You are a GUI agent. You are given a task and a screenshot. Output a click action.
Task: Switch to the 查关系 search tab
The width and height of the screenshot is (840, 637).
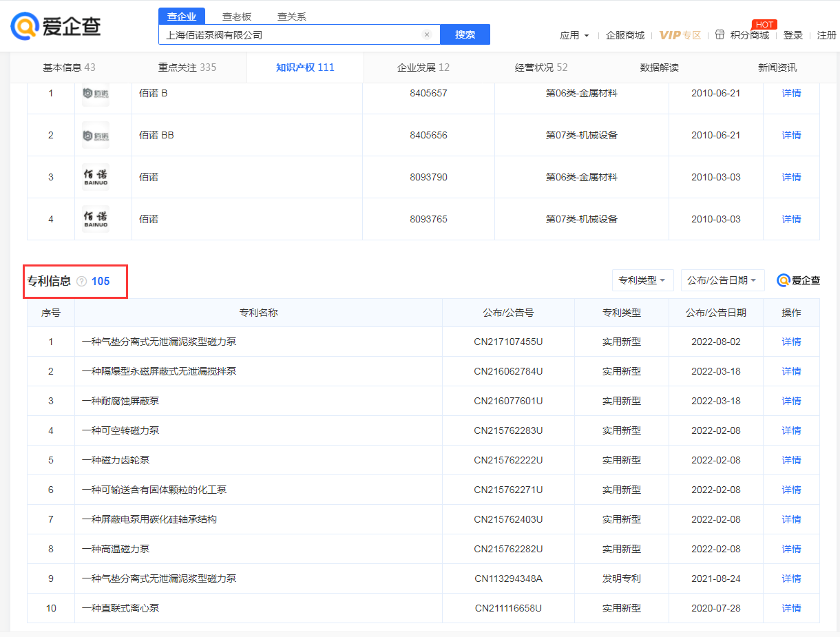pos(292,17)
